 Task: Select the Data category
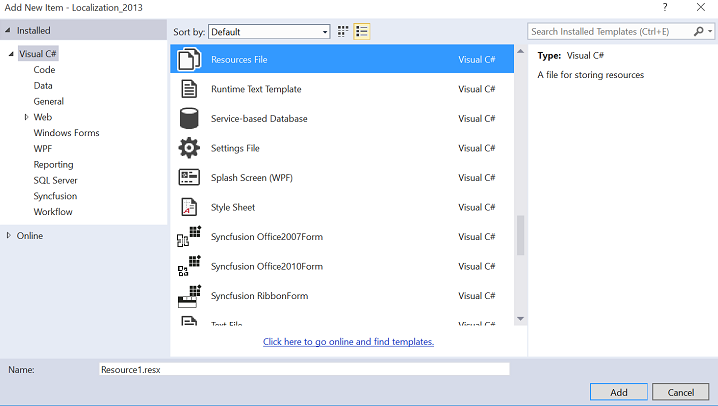click(43, 86)
